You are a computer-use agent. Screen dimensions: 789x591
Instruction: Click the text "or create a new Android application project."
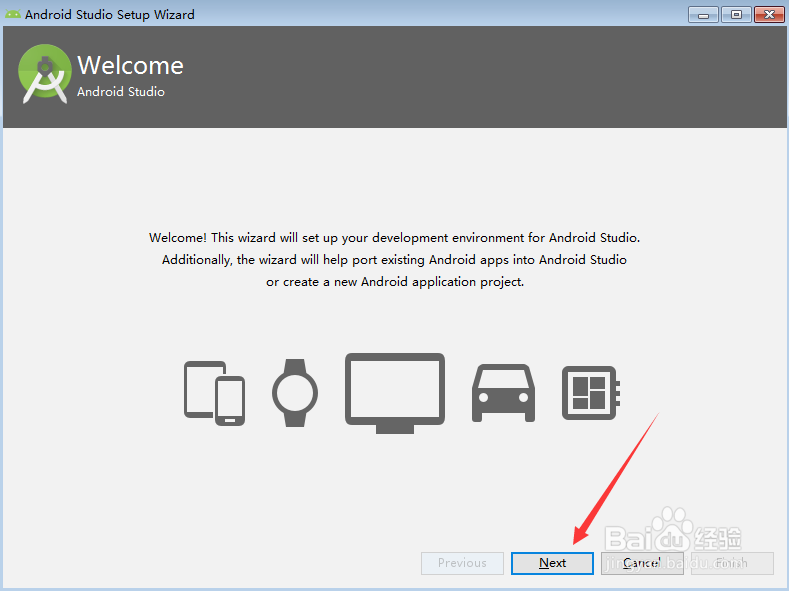tap(395, 282)
